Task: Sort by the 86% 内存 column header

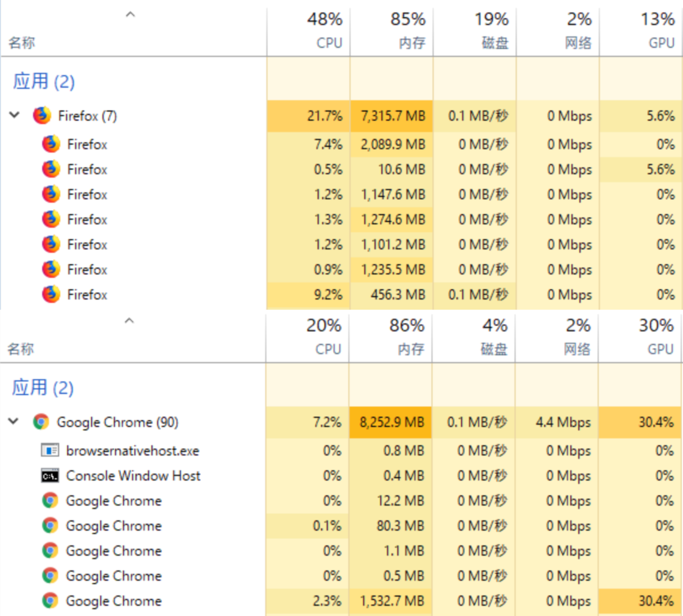Action: point(391,337)
